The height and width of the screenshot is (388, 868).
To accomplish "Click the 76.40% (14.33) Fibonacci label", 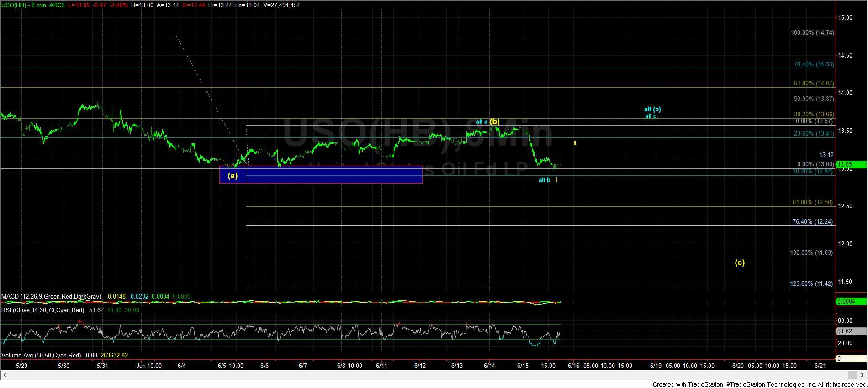I will (814, 64).
